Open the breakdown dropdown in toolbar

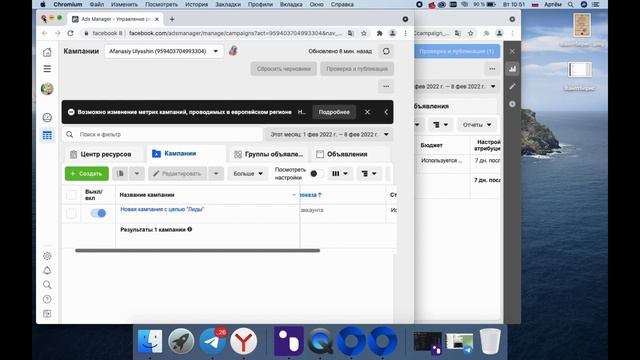pyautogui.click(x=369, y=173)
